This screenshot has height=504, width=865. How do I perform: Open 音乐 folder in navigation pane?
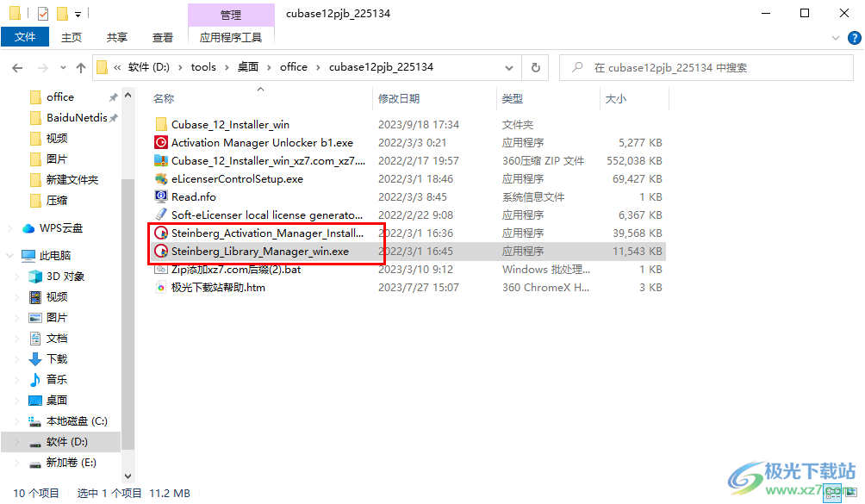tap(56, 379)
